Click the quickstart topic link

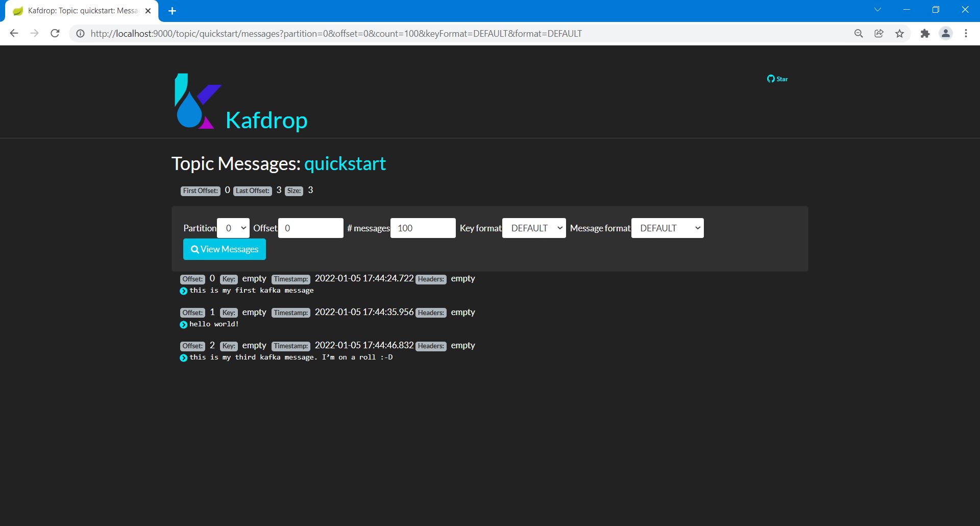(345, 164)
